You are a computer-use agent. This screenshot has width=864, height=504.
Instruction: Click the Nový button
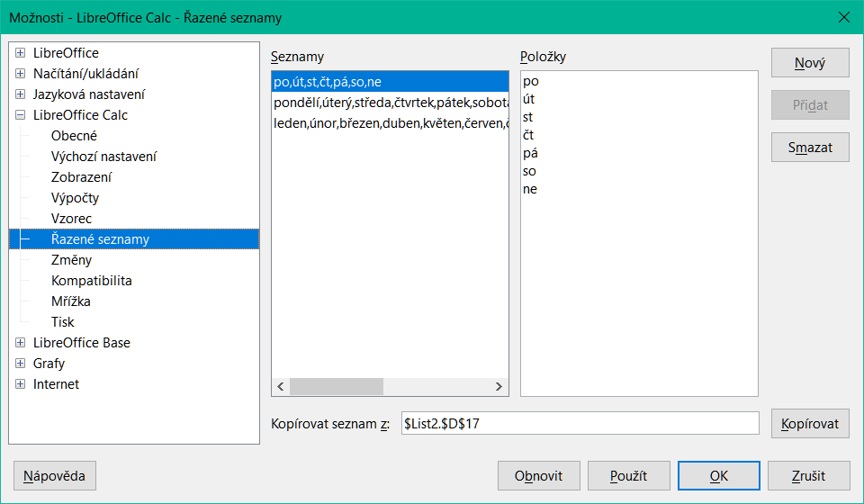pos(810,63)
